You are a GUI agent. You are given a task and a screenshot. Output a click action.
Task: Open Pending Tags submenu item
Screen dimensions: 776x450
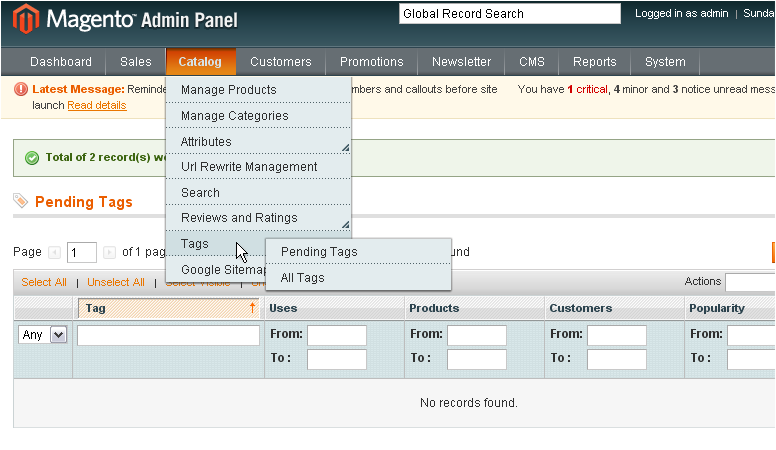tap(358, 251)
